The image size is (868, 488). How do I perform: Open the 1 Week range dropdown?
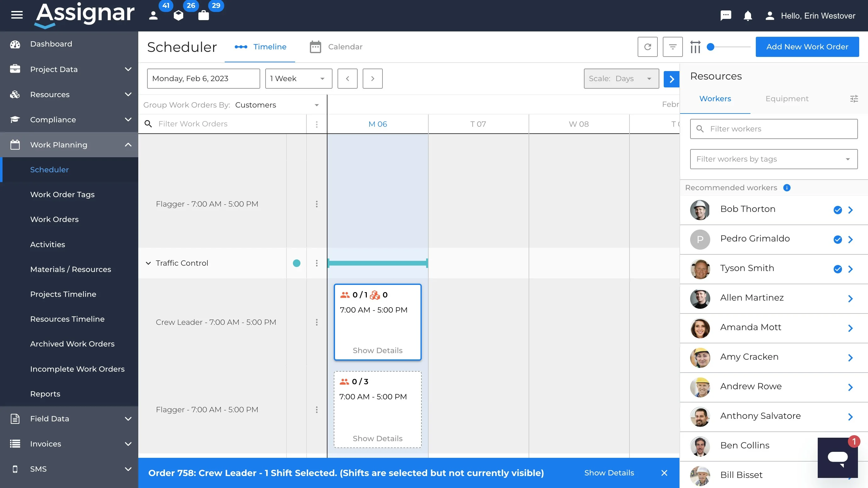tap(299, 79)
